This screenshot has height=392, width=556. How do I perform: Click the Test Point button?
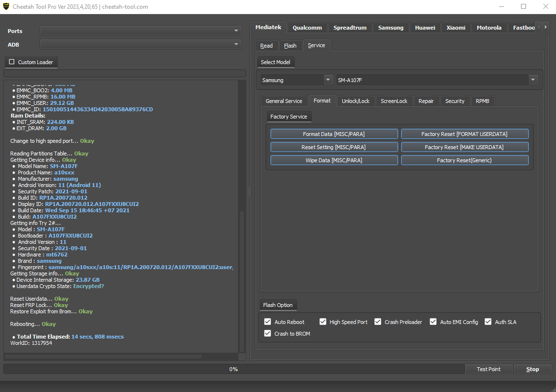tap(488, 369)
